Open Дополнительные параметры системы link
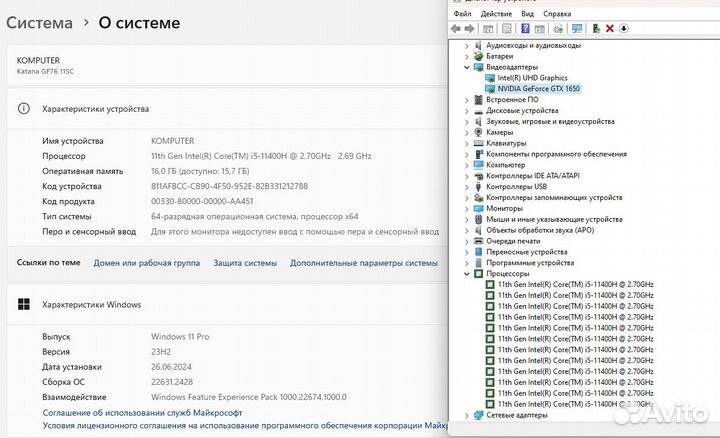Screen dimensions: 720x438 click(x=363, y=263)
